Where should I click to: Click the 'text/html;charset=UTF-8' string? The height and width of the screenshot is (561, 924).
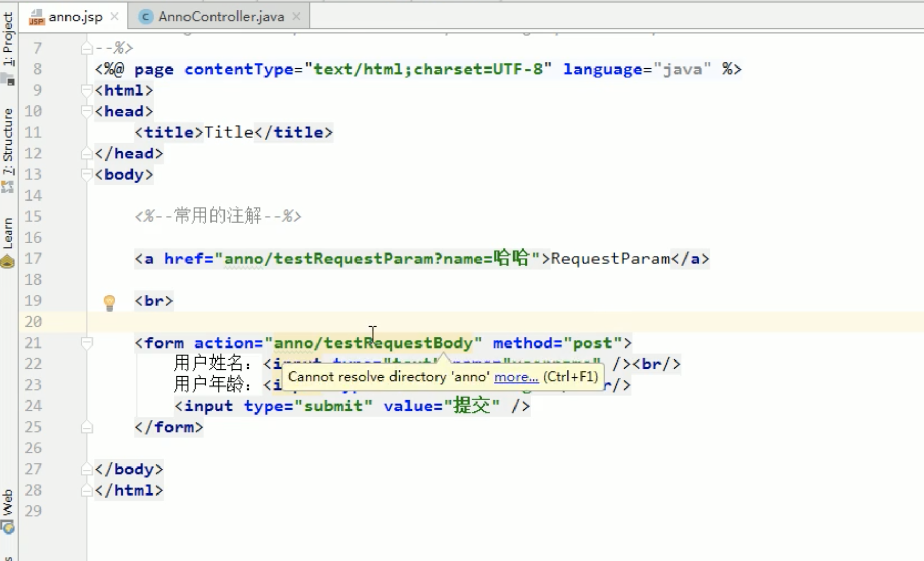428,70
